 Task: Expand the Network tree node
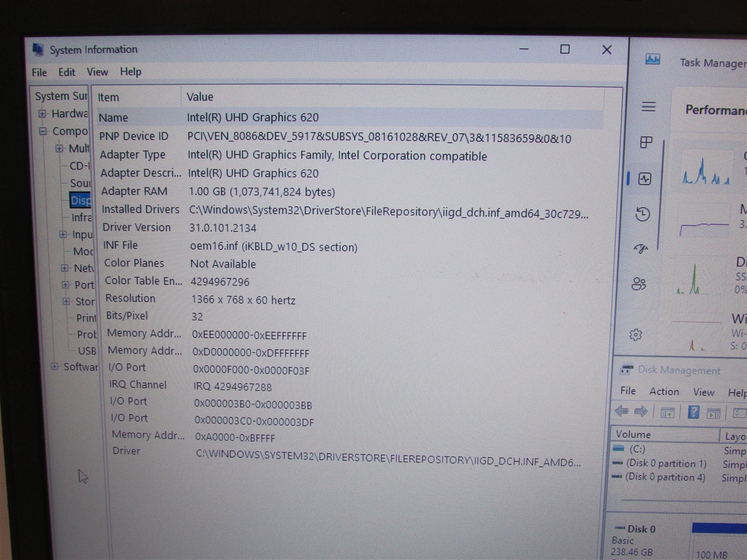[x=64, y=268]
